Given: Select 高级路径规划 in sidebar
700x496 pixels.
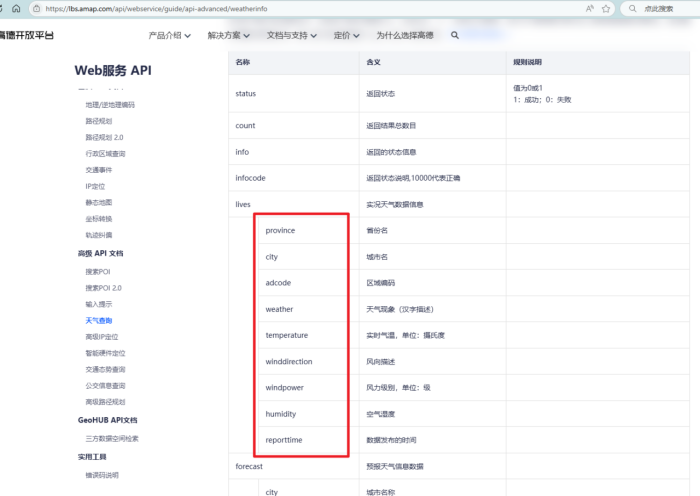Looking at the screenshot, I should [x=105, y=402].
